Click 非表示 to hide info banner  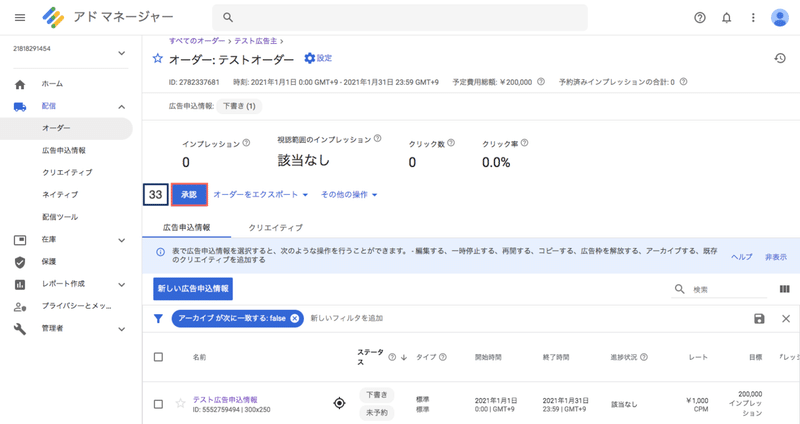point(776,257)
